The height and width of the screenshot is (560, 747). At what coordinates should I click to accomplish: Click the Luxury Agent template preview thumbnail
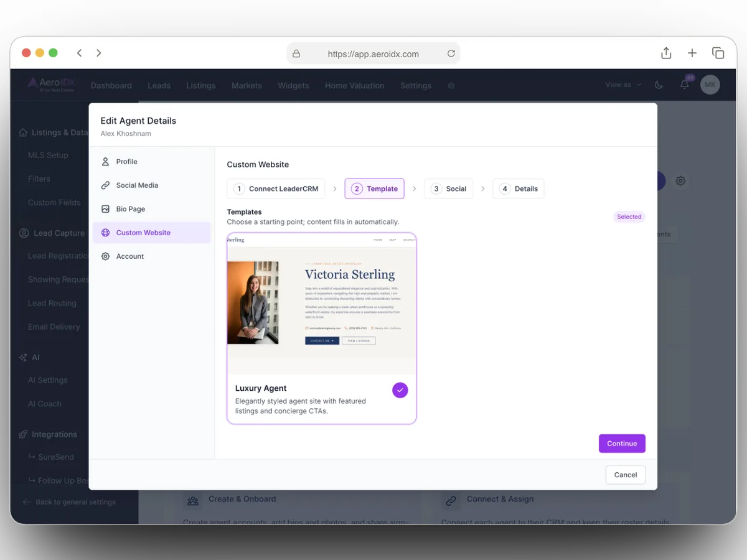pos(322,304)
